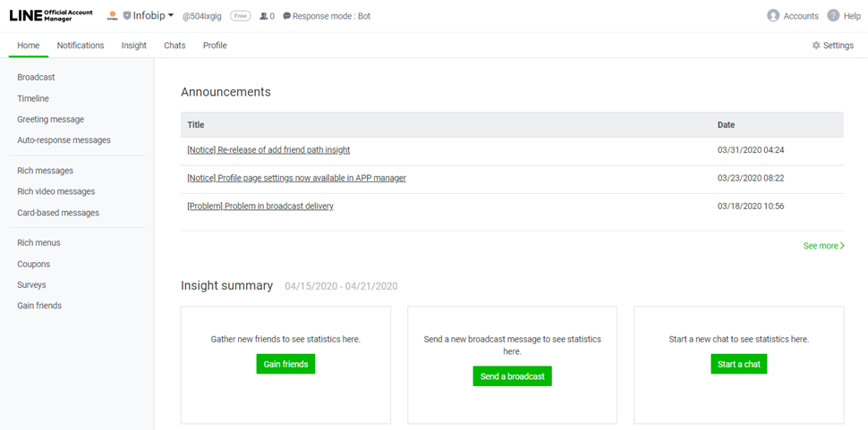
Task: Open Help via the question mark icon
Action: click(833, 16)
